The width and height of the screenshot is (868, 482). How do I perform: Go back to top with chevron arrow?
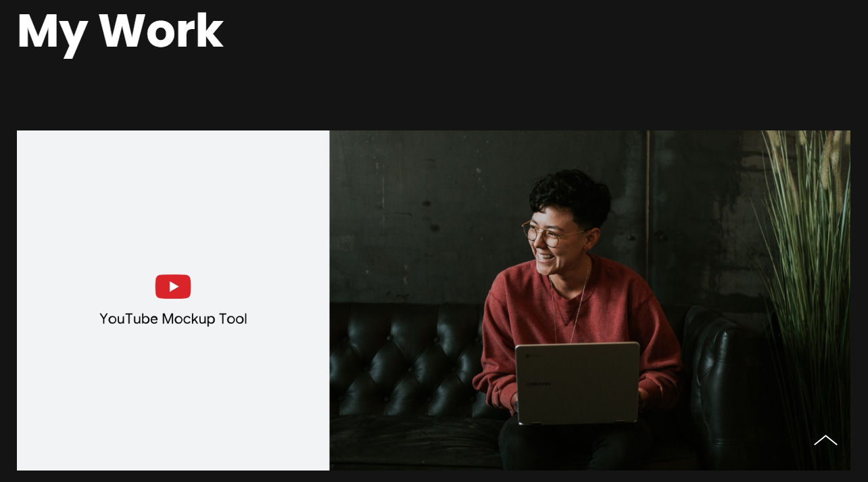[x=825, y=441]
